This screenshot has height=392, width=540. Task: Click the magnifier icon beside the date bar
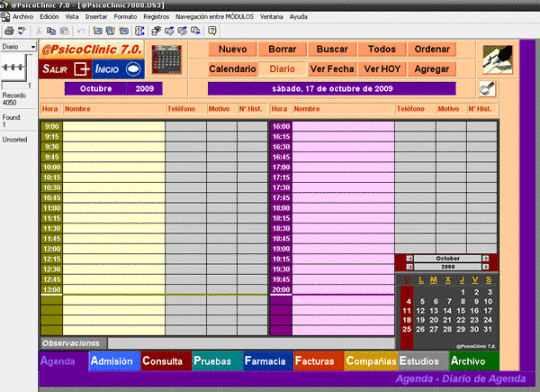[x=488, y=89]
